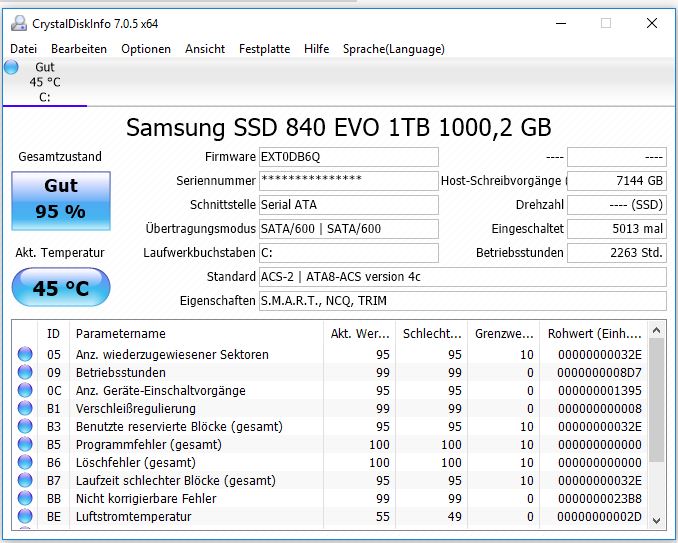Click the Drehzahl value ---- (SSD)

617,204
